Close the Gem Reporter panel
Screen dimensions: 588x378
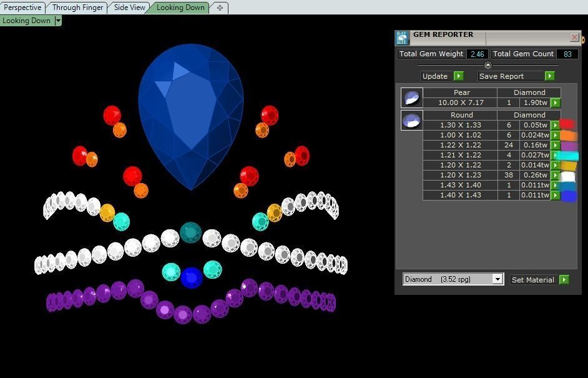(574, 37)
